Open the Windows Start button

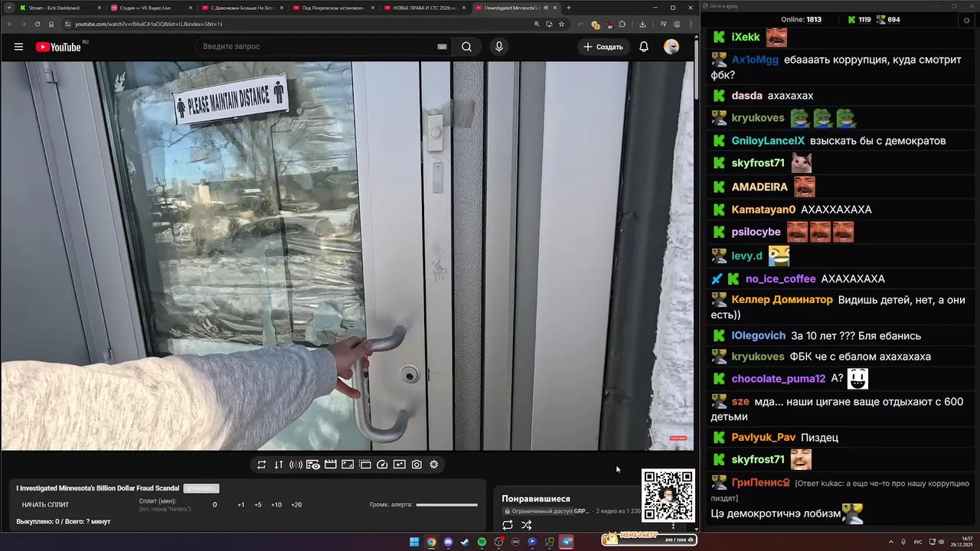(414, 542)
